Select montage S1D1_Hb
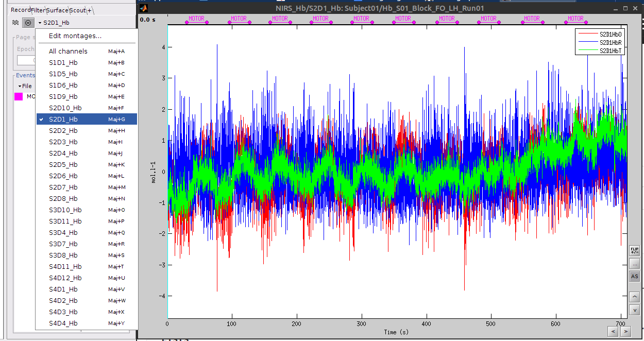The width and height of the screenshot is (644, 341). pyautogui.click(x=87, y=62)
